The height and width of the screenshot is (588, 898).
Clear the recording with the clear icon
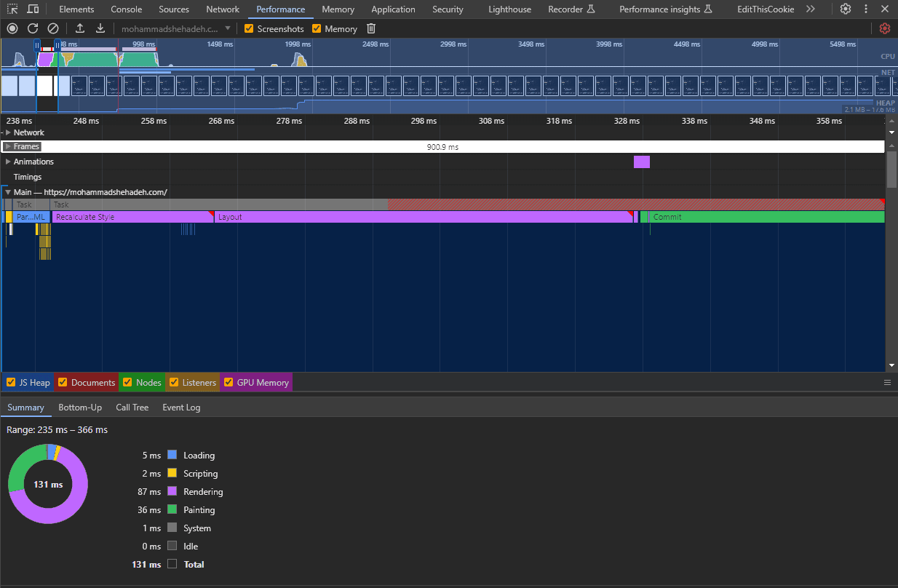[x=52, y=28]
